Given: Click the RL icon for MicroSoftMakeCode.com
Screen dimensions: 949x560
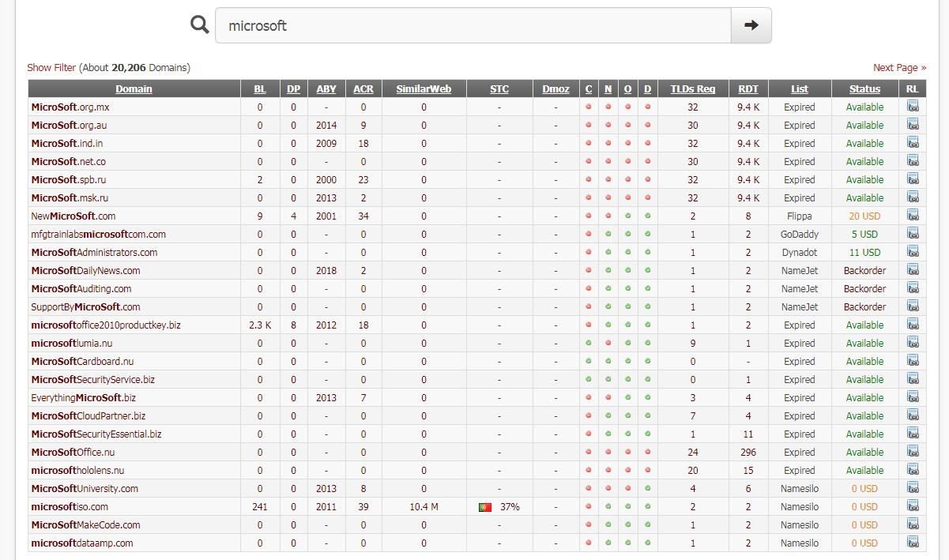Looking at the screenshot, I should click(x=913, y=524).
